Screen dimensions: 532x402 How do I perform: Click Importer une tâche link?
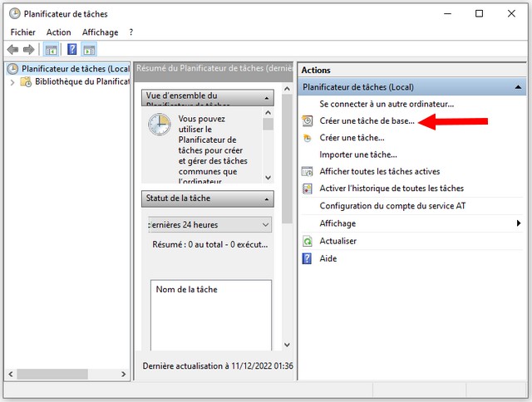coord(358,154)
